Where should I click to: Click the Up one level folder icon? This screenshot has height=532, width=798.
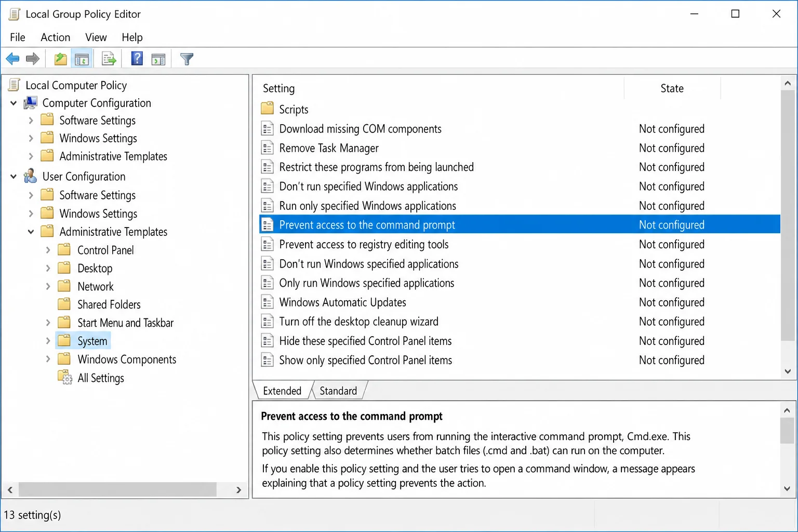[61, 59]
